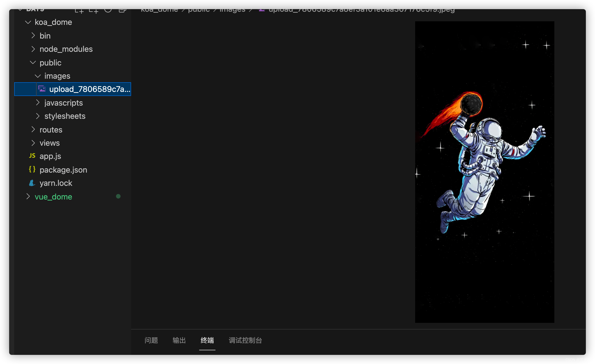Open the 输出 output tab
Image resolution: width=595 pixels, height=364 pixels.
click(179, 340)
